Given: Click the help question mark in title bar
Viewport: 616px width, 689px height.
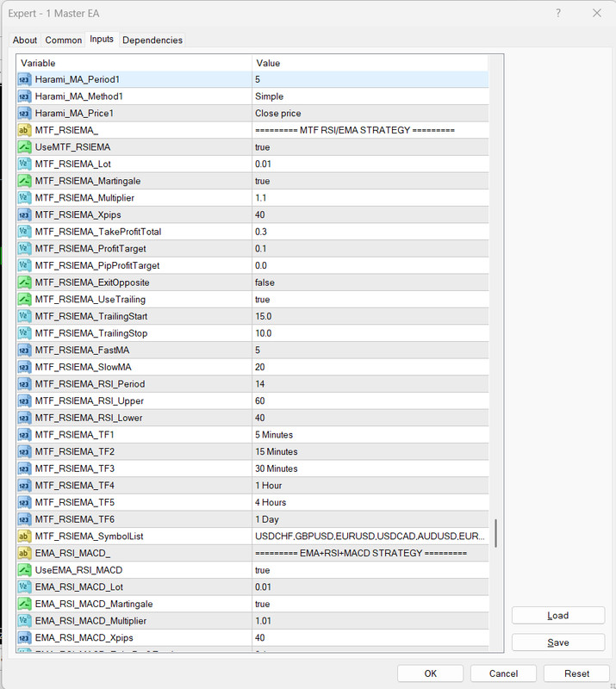Looking at the screenshot, I should pyautogui.click(x=558, y=13).
